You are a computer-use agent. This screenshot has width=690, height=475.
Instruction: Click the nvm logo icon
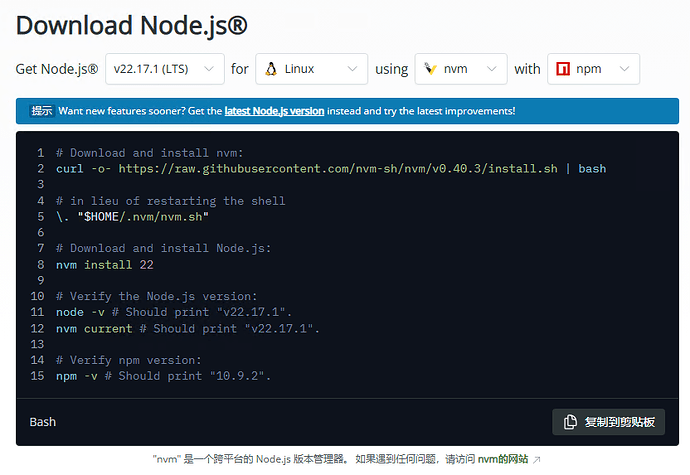click(430, 69)
